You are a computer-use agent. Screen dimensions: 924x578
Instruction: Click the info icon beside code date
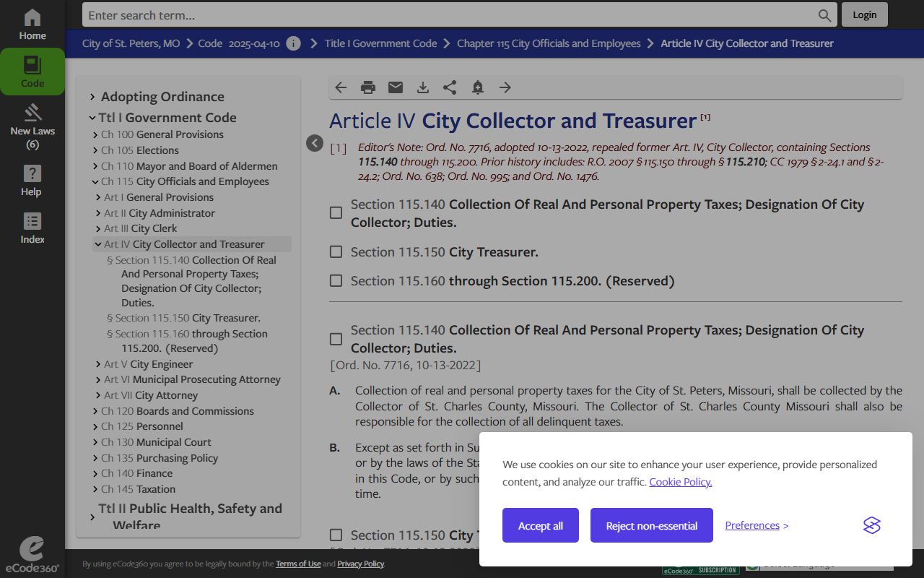293,43
